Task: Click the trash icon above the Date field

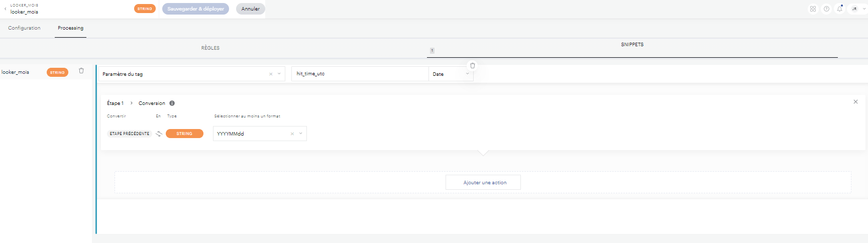Action: tap(472, 66)
